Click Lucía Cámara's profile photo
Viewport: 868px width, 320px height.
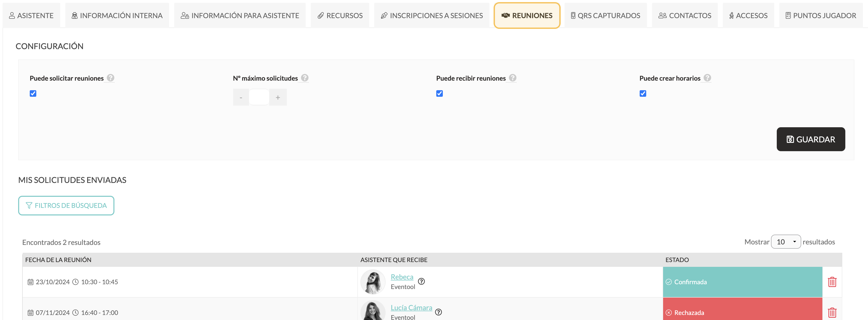click(373, 311)
